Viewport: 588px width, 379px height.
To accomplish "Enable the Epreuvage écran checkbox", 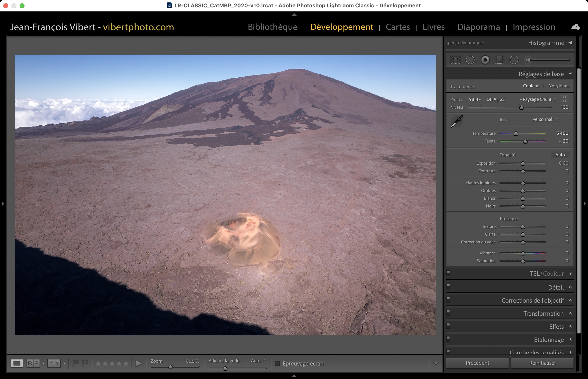I will (x=277, y=363).
